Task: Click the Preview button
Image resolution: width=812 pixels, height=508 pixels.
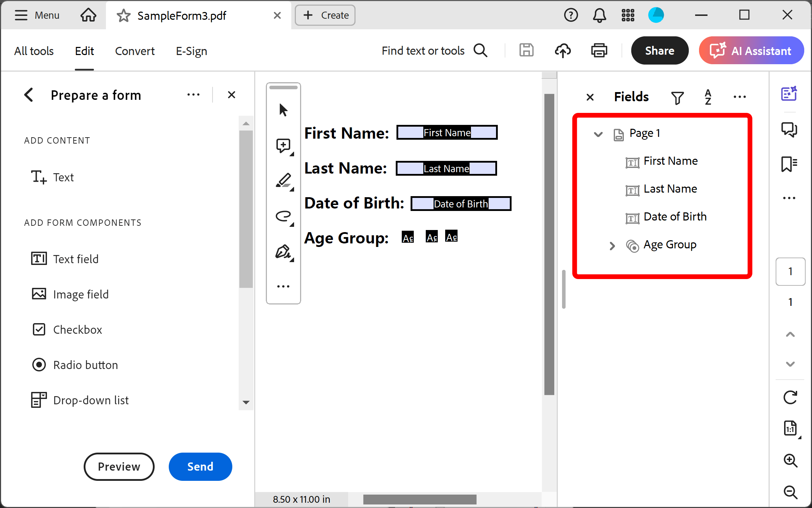Action: pos(119,466)
